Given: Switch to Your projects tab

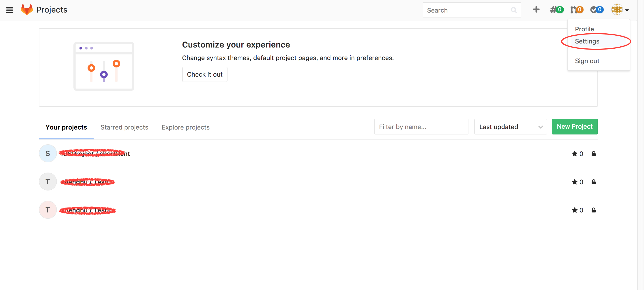Looking at the screenshot, I should tap(66, 127).
